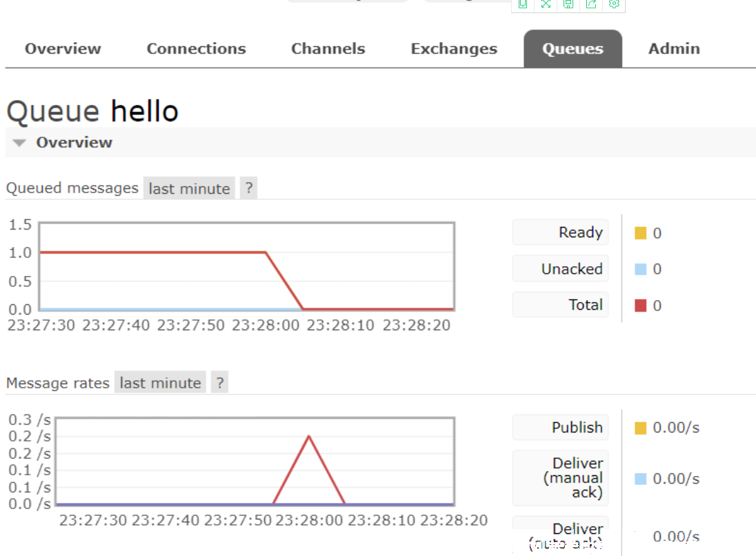Open the Admin tab
This screenshot has width=756, height=556.
674,49
